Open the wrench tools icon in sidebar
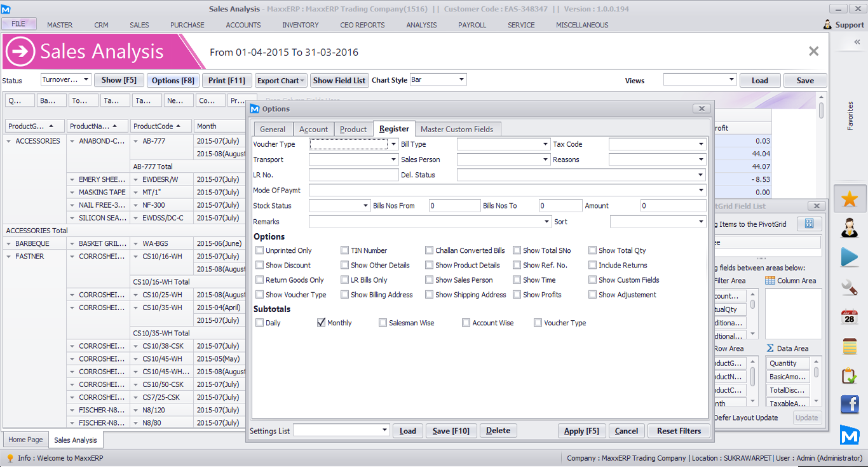Screen dimensions: 868x467 (x=850, y=288)
